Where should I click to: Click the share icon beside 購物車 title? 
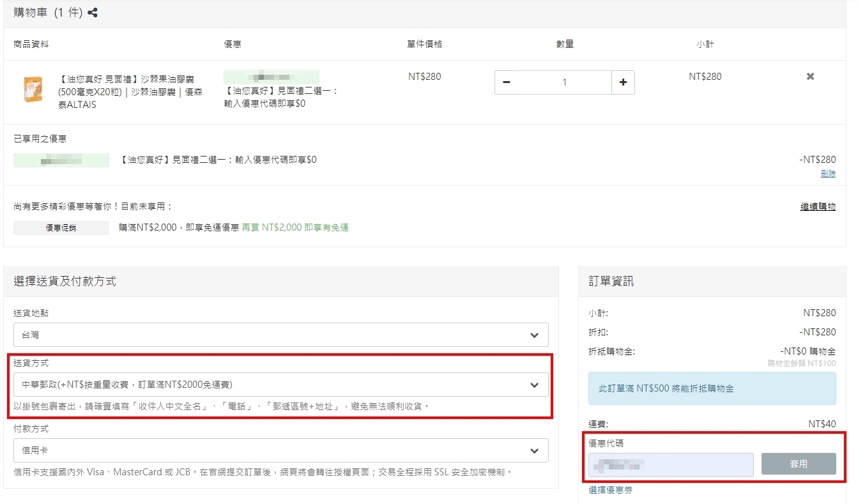tap(93, 13)
